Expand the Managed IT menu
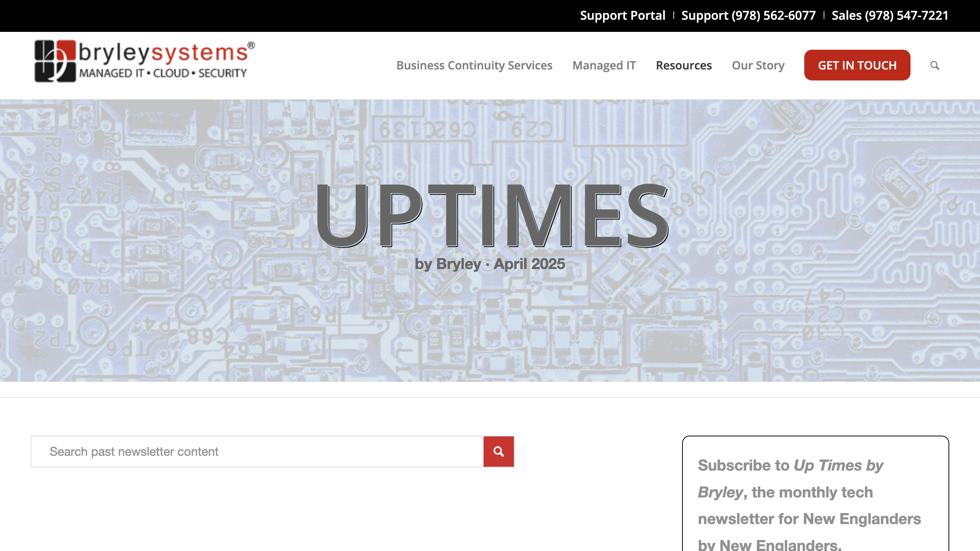 click(604, 65)
